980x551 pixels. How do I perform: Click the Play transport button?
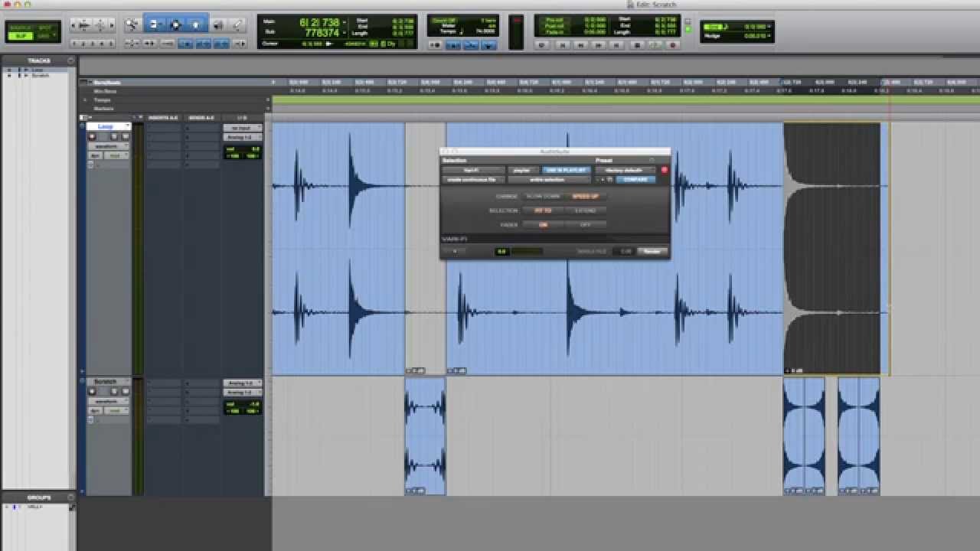click(655, 45)
